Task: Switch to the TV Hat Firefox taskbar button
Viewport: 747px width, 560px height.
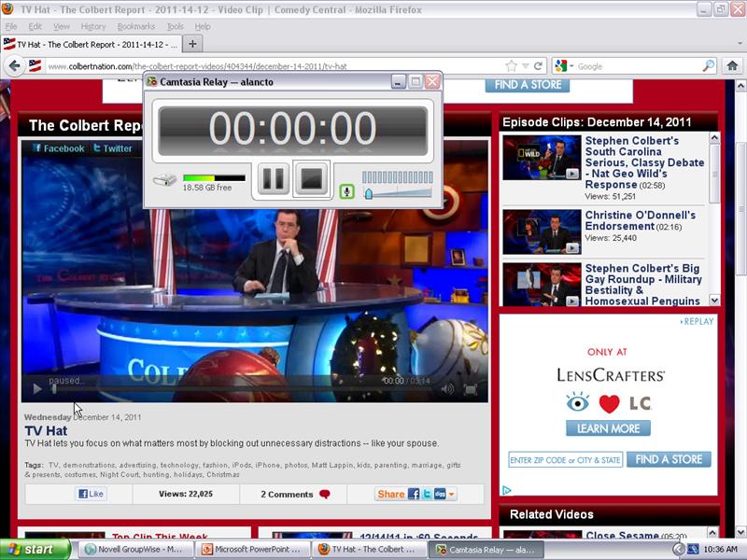Action: [369, 550]
